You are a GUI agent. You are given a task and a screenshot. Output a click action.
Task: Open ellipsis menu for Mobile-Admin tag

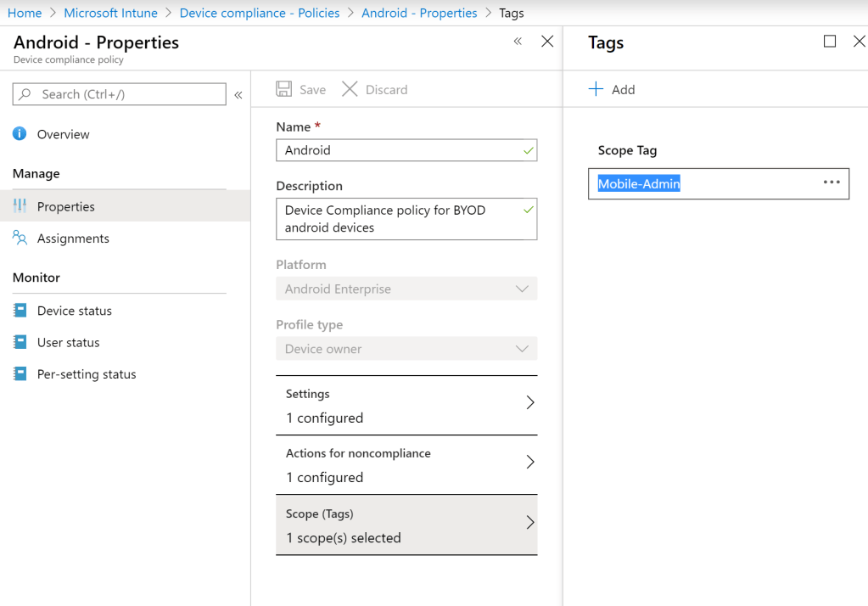(x=831, y=182)
